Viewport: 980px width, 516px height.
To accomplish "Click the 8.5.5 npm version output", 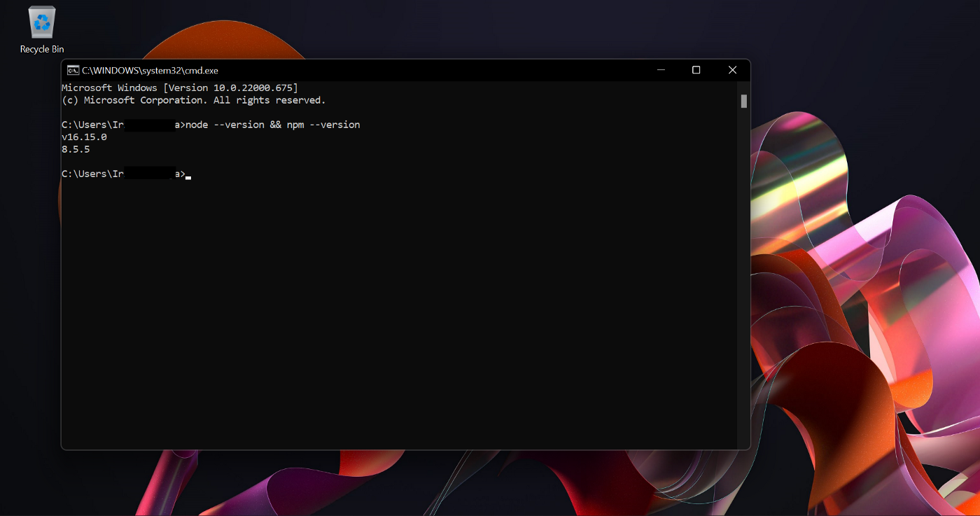I will point(76,150).
